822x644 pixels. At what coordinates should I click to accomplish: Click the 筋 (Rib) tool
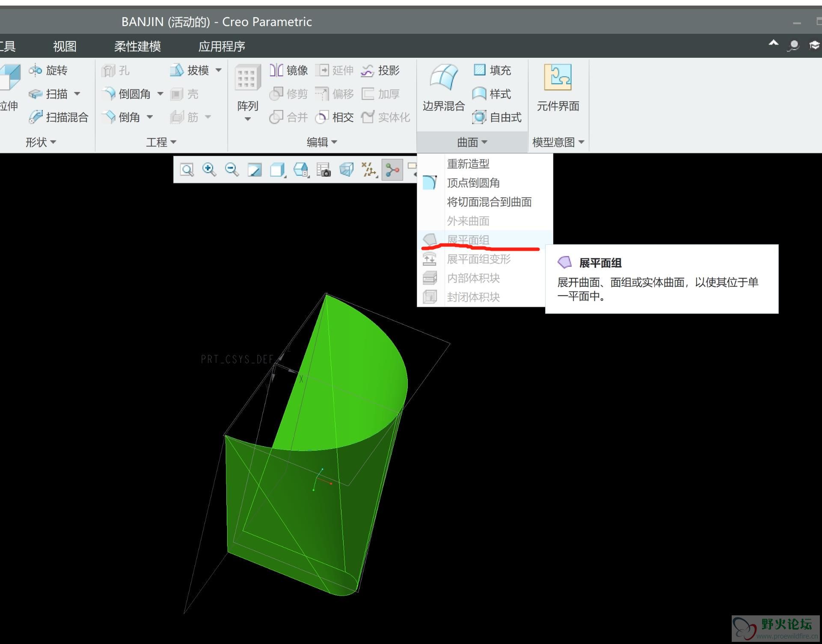(x=184, y=117)
